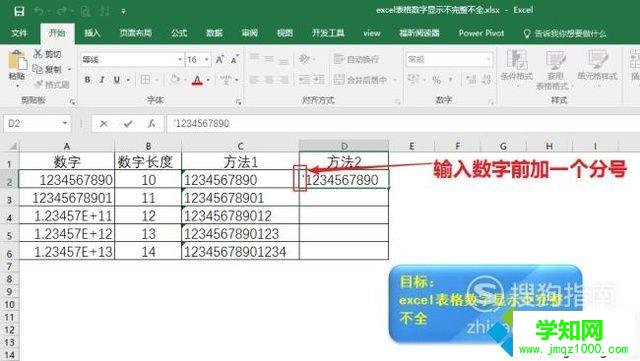Cancel entry with the X button
The width and height of the screenshot is (640, 361).
(104, 123)
